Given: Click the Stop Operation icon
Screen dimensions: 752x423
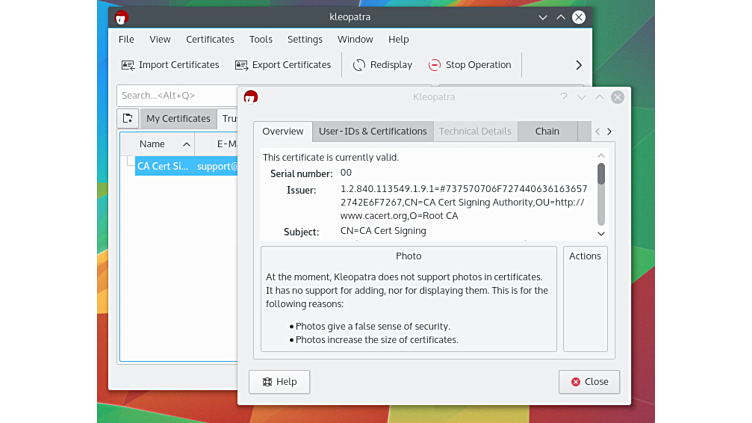Looking at the screenshot, I should [434, 65].
